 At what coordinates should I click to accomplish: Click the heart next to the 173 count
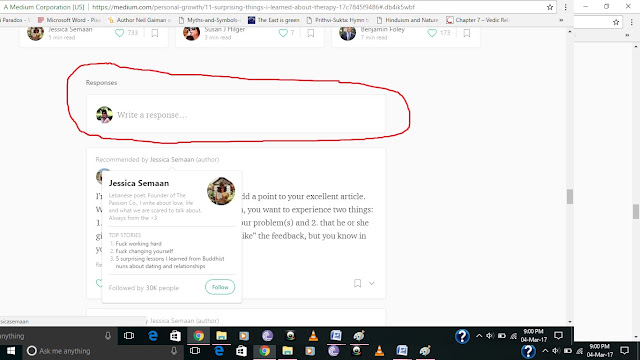tap(432, 33)
